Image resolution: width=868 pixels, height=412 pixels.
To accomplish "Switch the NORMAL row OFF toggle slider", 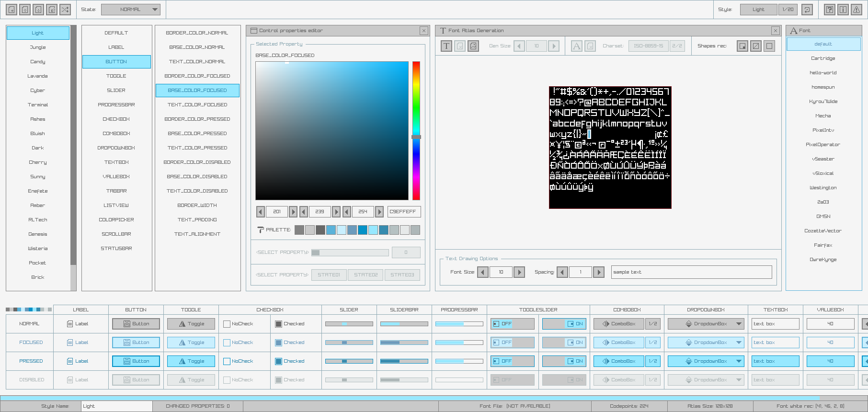I will coord(512,324).
